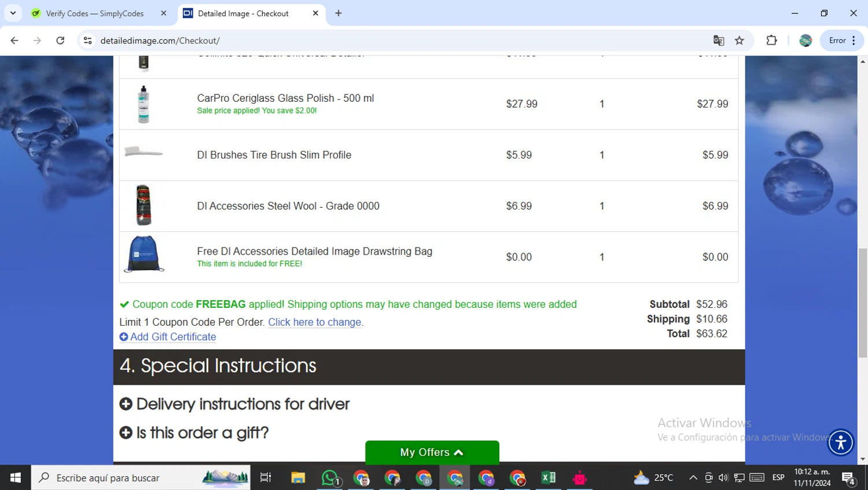Open the browser extensions menu
This screenshot has height=490, width=868.
pyautogui.click(x=771, y=40)
